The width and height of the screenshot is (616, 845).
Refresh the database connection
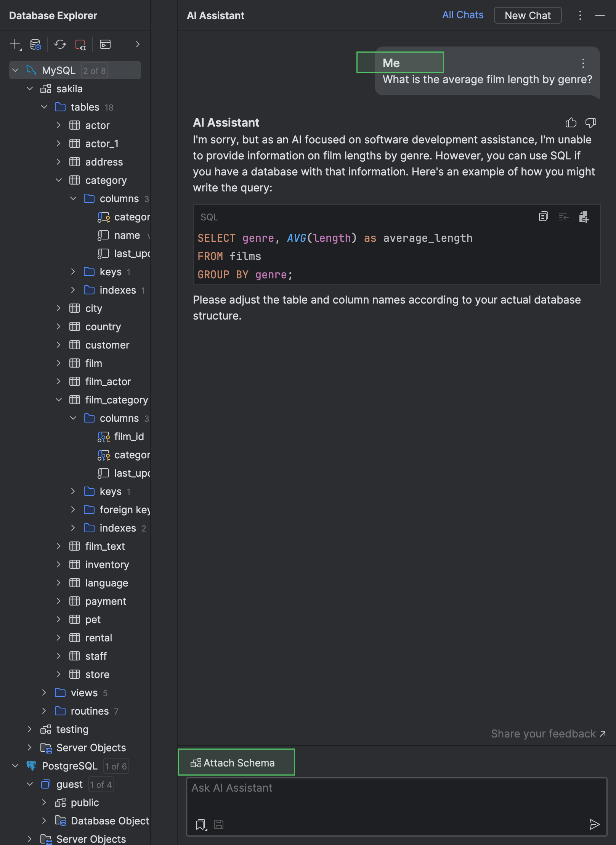(60, 44)
